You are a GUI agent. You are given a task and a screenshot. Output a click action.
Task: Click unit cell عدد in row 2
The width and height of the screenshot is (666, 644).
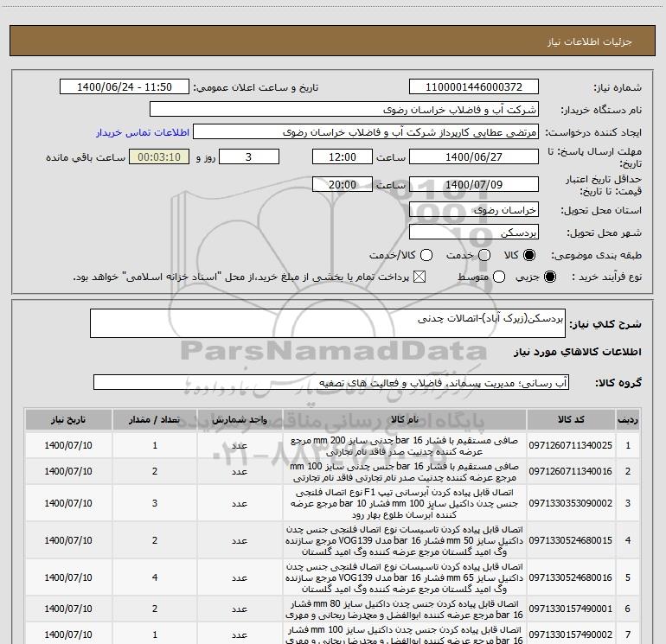point(240,472)
